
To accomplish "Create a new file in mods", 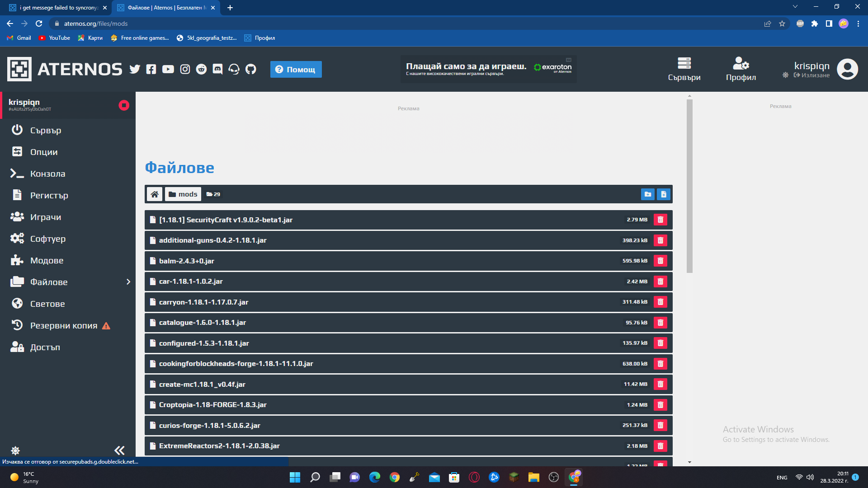I will click(x=664, y=194).
